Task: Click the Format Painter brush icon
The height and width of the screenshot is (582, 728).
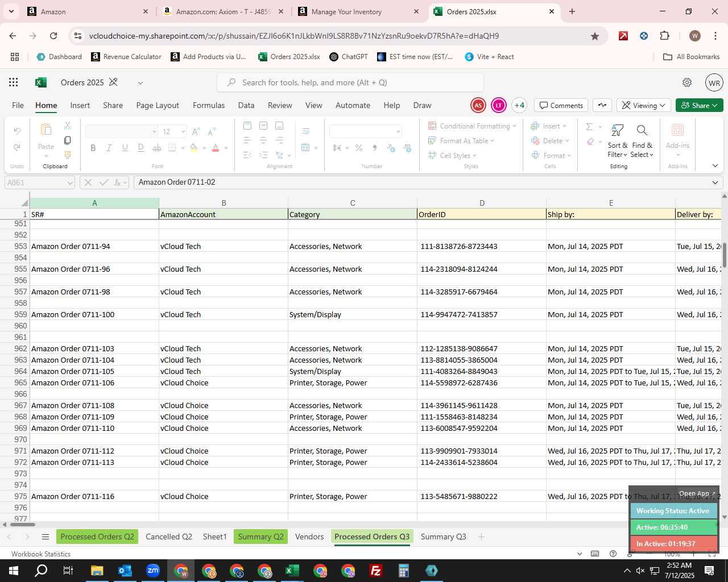Action: pyautogui.click(x=68, y=155)
